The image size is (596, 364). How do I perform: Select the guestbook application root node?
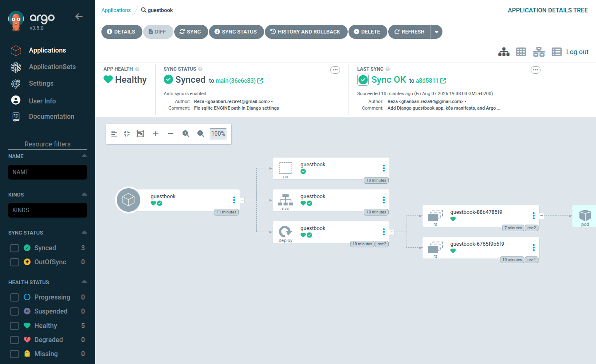(177, 200)
